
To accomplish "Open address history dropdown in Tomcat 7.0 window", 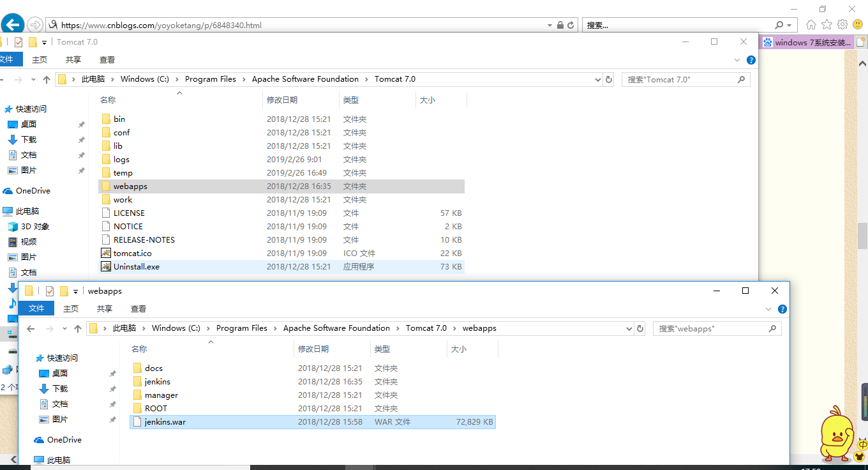I will pyautogui.click(x=598, y=80).
